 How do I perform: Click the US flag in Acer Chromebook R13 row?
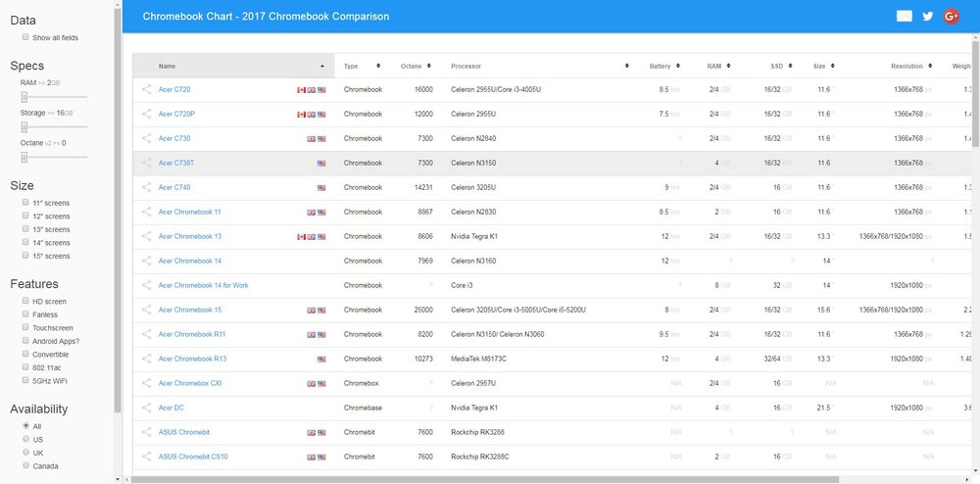321,360
